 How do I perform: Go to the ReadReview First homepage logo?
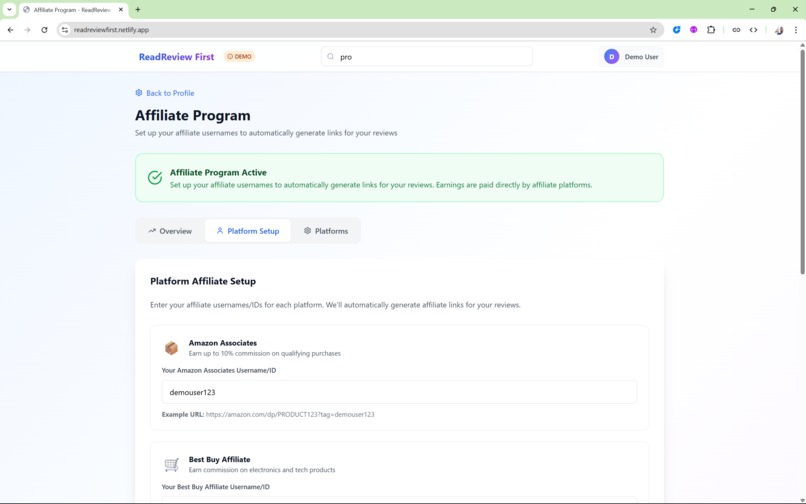pos(176,57)
